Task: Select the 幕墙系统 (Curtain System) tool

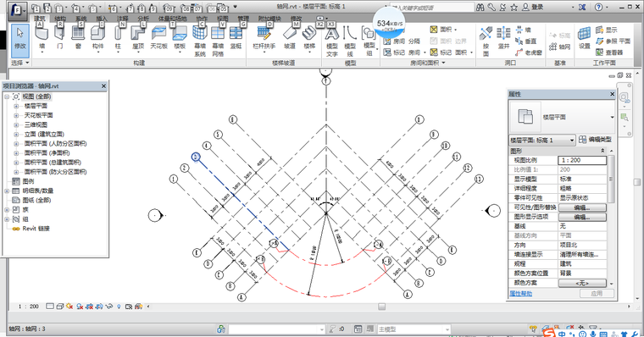Action: tap(200, 41)
